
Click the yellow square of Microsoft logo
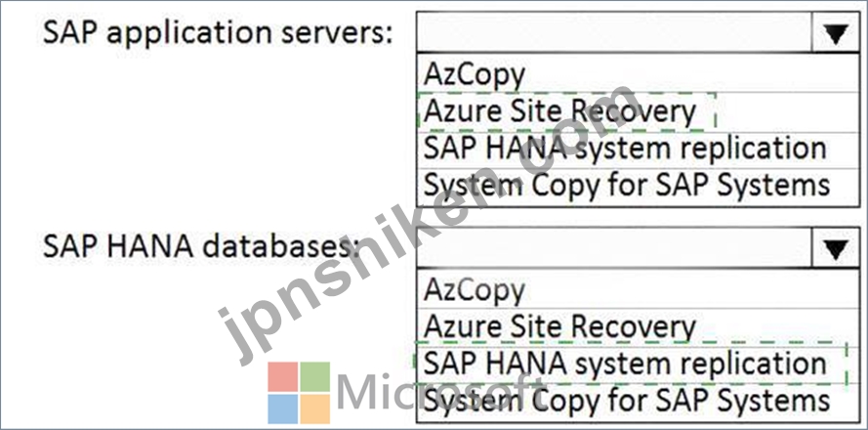(x=315, y=408)
